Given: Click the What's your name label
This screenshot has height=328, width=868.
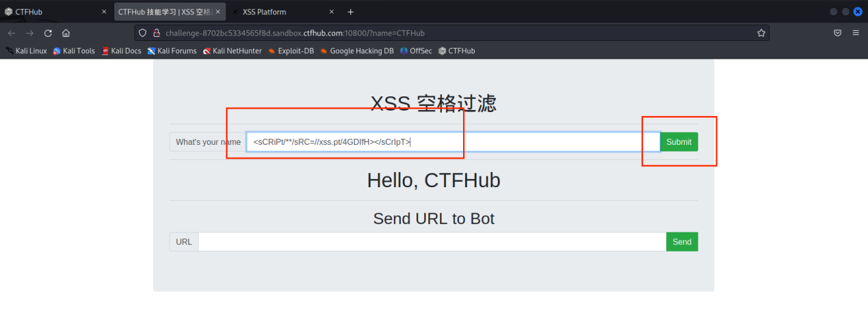Looking at the screenshot, I should (x=208, y=141).
